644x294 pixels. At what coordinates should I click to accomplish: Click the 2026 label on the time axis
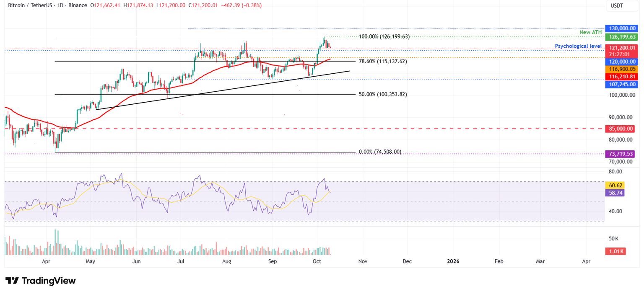tap(452, 261)
